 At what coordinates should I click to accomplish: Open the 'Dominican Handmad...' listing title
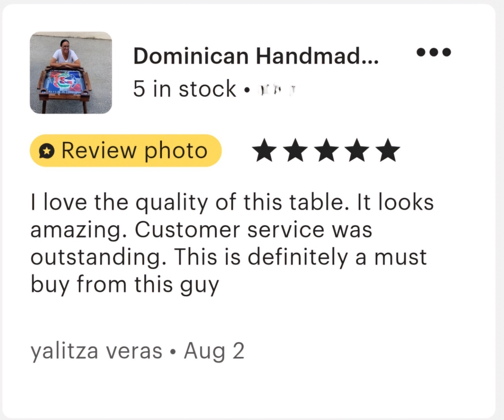coord(256,56)
